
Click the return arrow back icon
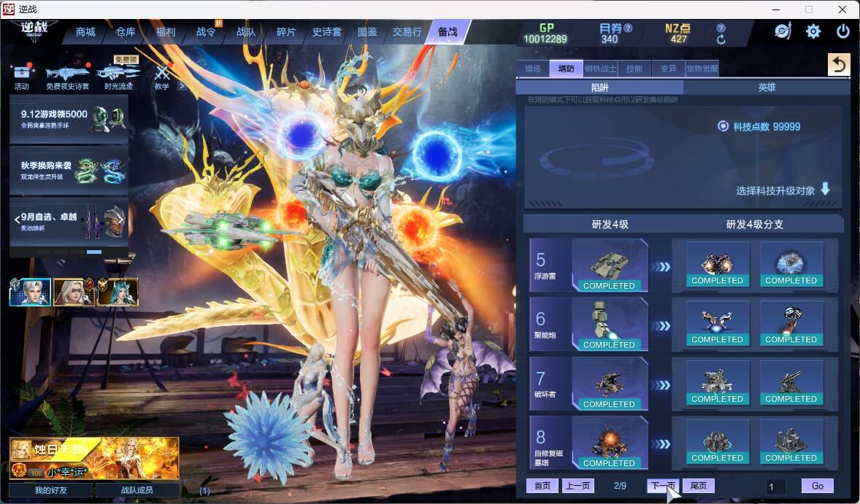click(x=839, y=65)
